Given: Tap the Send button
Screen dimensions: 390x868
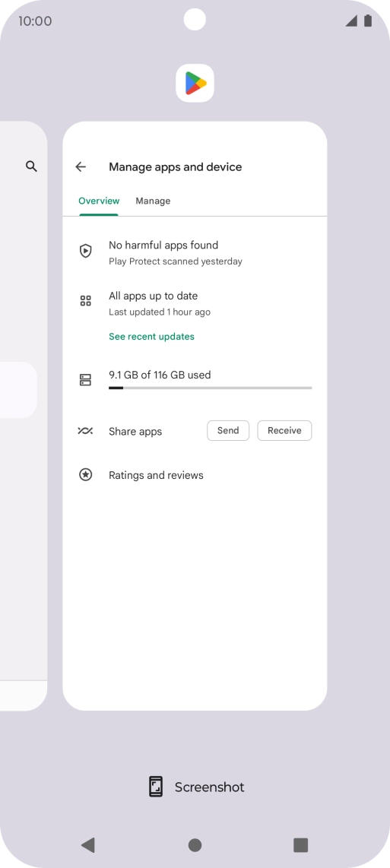Looking at the screenshot, I should tap(228, 431).
